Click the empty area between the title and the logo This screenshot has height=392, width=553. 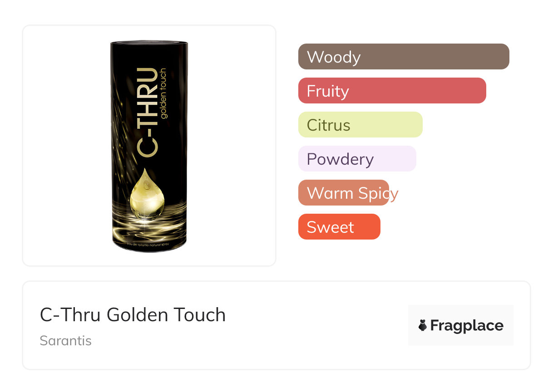(x=318, y=325)
